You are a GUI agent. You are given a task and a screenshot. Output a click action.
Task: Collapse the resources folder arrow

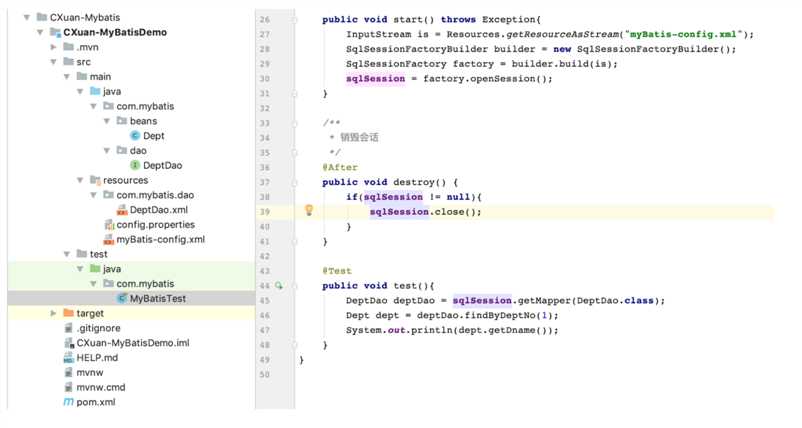tap(80, 181)
